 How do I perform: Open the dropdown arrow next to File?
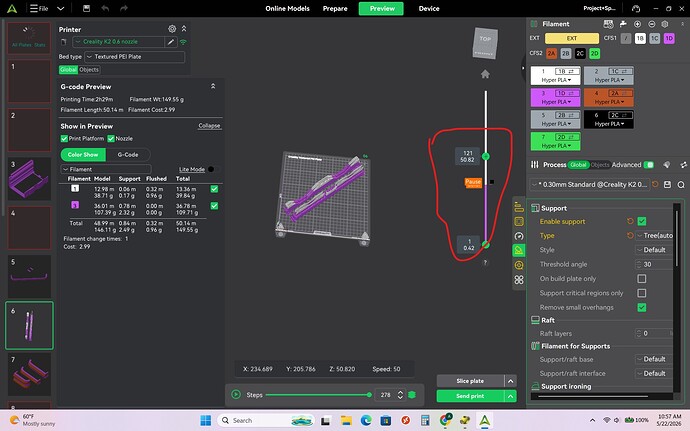(x=61, y=8)
